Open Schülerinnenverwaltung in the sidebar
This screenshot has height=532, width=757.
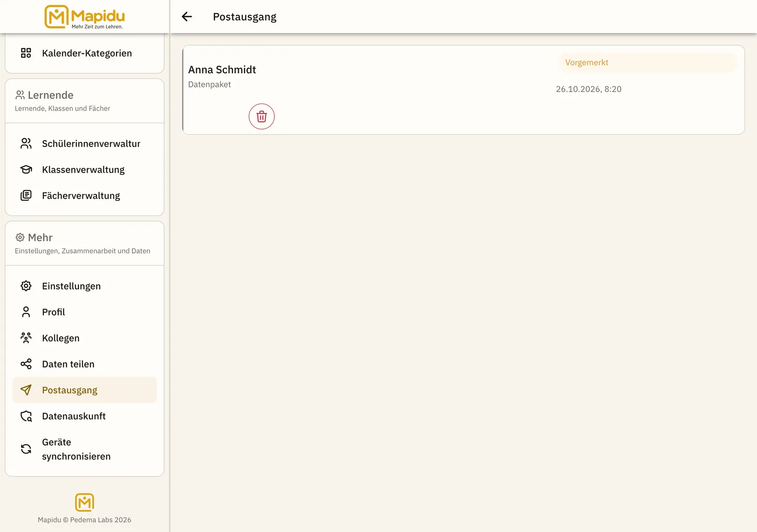coord(85,143)
